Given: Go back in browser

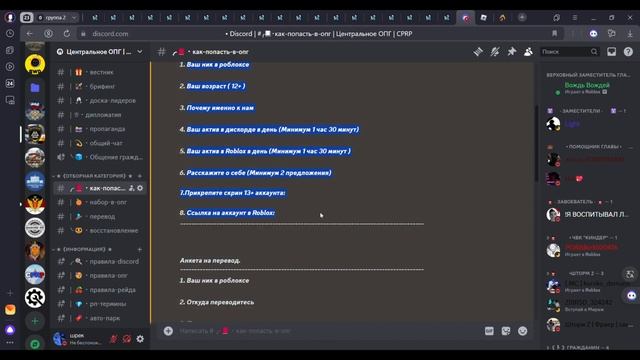Looking at the screenshot, I should click(29, 34).
